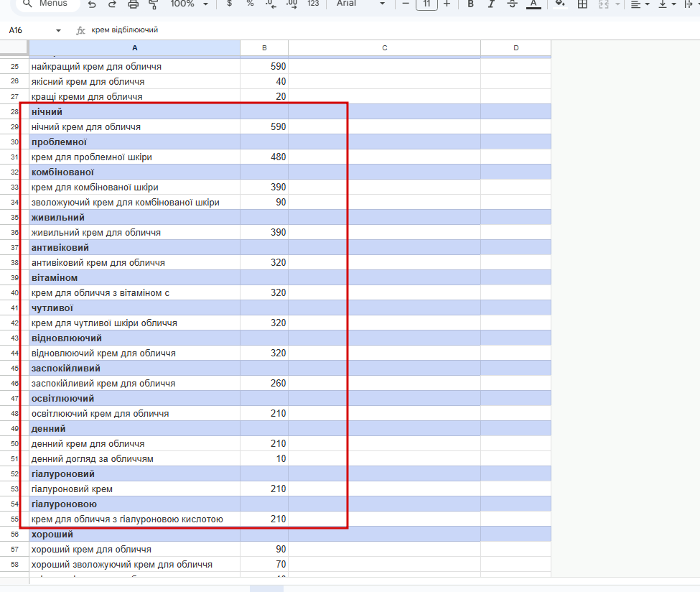Select row 25 header
This screenshot has height=592, width=700.
14,67
